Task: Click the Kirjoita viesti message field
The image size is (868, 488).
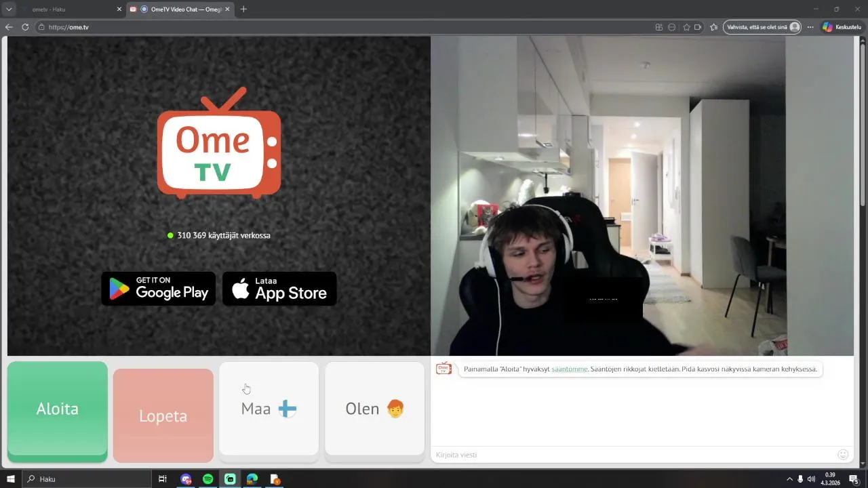Action: coord(632,455)
